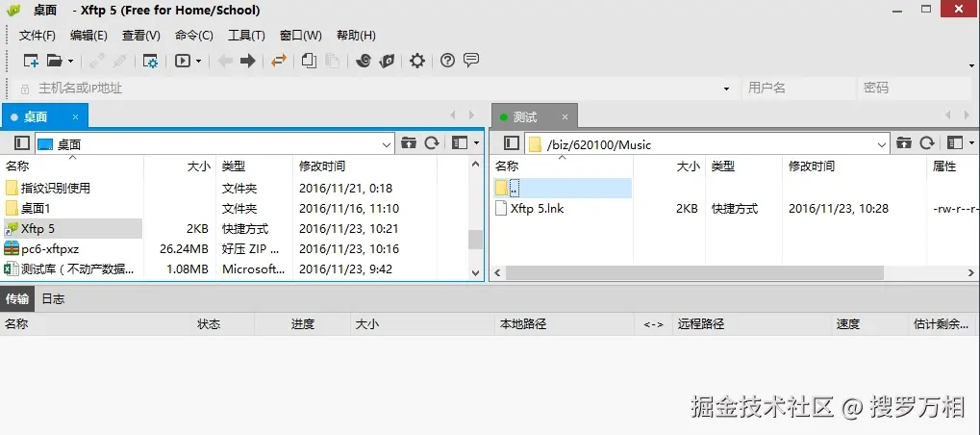This screenshot has width=980, height=435.
Task: Expand the /biz/620100/Music path dropdown
Action: 882,145
